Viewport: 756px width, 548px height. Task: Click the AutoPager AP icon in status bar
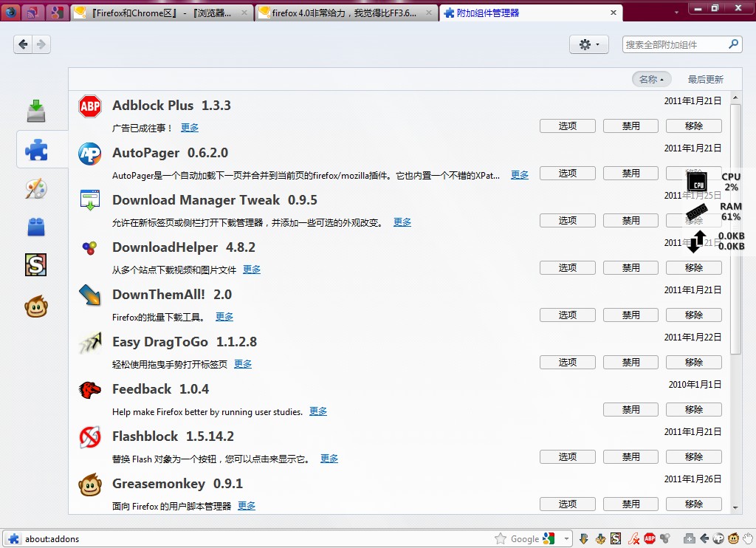pos(718,538)
